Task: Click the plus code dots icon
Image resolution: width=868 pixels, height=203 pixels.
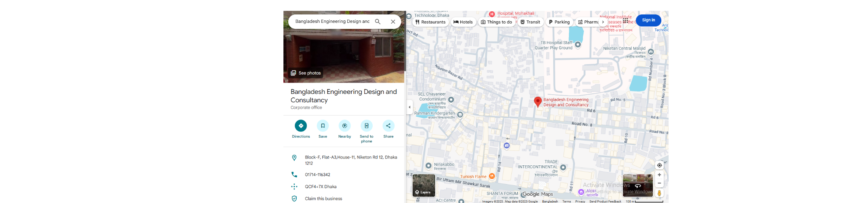Action: click(294, 187)
